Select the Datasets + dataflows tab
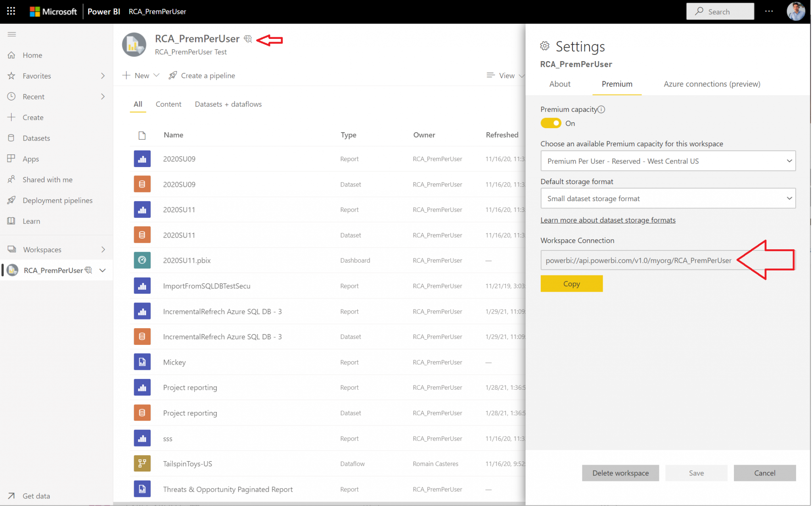 click(x=228, y=104)
